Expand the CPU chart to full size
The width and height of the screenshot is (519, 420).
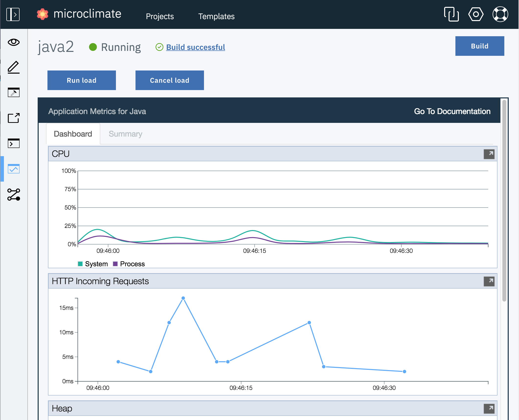click(x=489, y=154)
